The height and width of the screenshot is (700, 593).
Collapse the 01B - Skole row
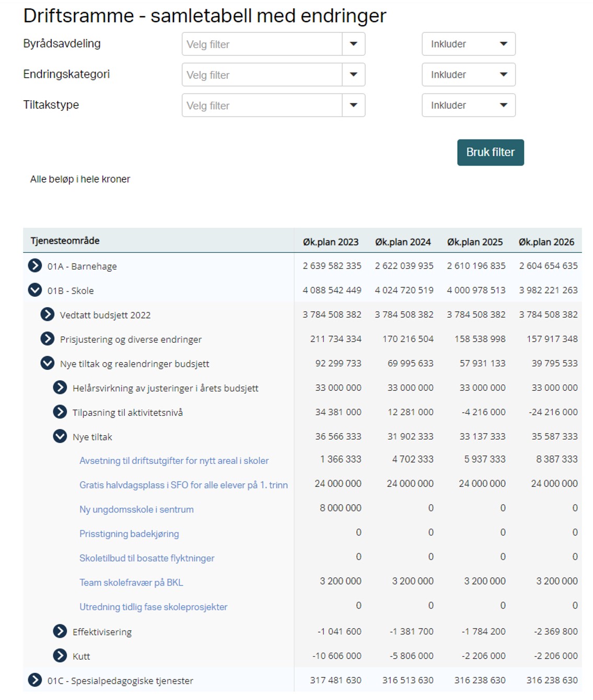pyautogui.click(x=35, y=290)
